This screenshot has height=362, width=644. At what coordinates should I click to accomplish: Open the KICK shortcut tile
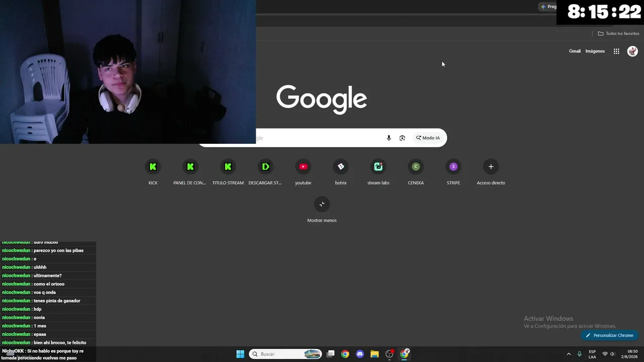[153, 172]
